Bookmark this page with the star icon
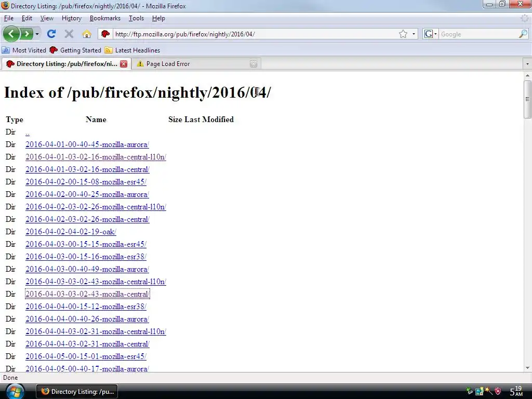Viewport: 532px width, 399px height. 403,34
